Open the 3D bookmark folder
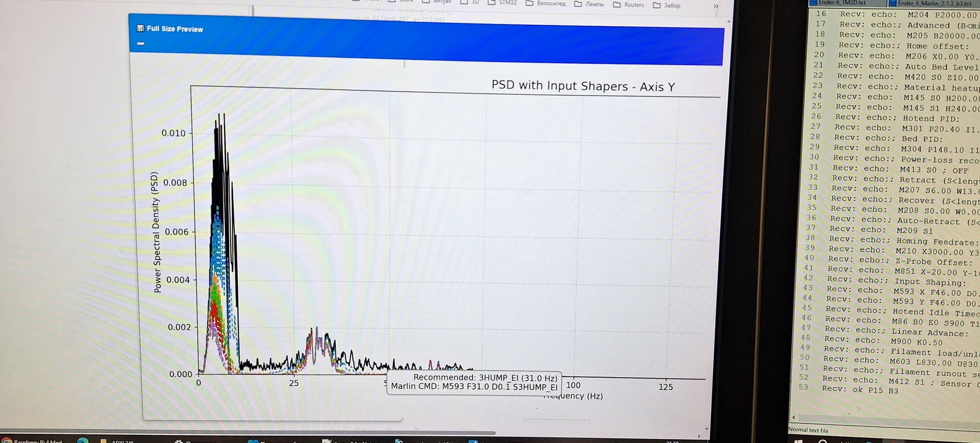The image size is (980, 443). coord(470,2)
